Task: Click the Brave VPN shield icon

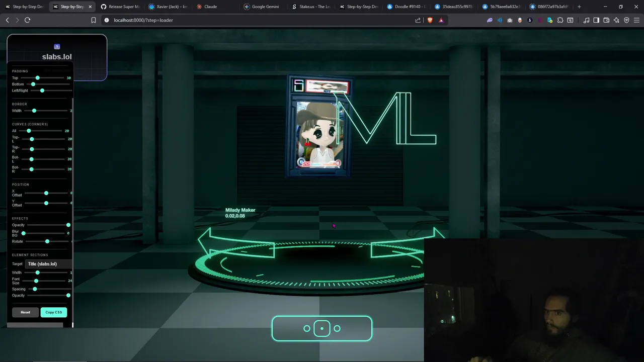Action: click(626, 20)
